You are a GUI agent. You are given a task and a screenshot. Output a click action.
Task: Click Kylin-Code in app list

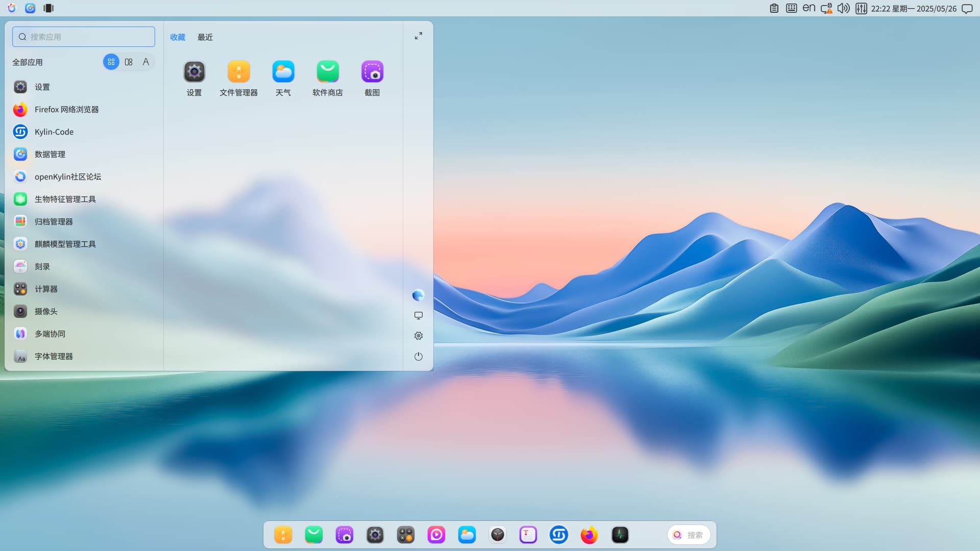tap(54, 132)
